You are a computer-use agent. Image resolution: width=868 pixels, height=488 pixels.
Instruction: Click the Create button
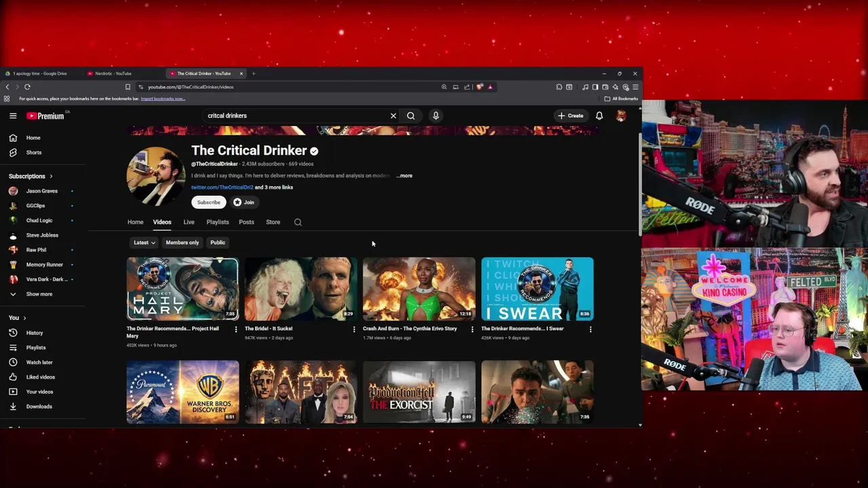[x=570, y=116]
